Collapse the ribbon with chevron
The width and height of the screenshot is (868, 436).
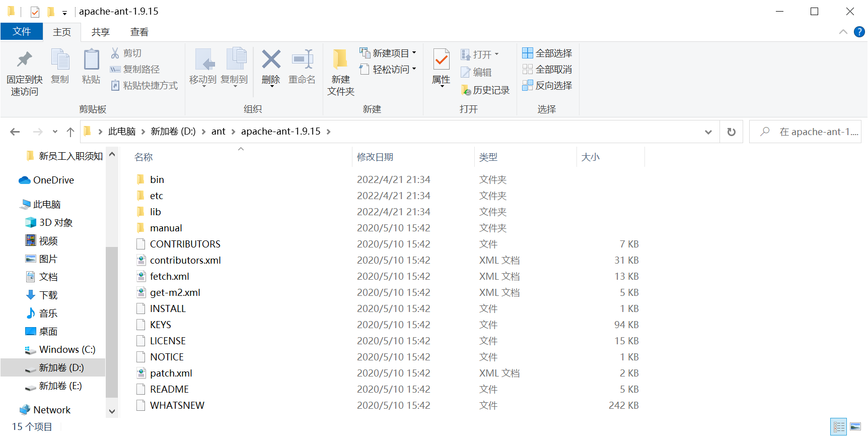[x=843, y=32]
